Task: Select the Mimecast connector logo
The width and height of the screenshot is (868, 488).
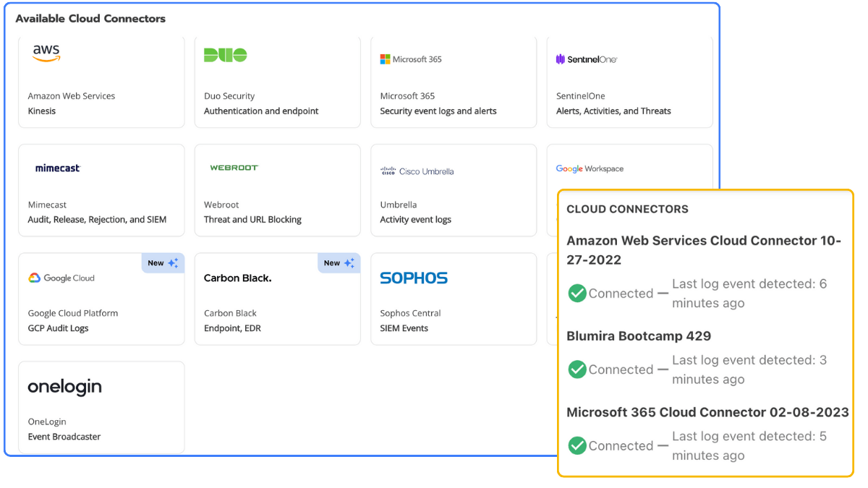Action: [59, 168]
